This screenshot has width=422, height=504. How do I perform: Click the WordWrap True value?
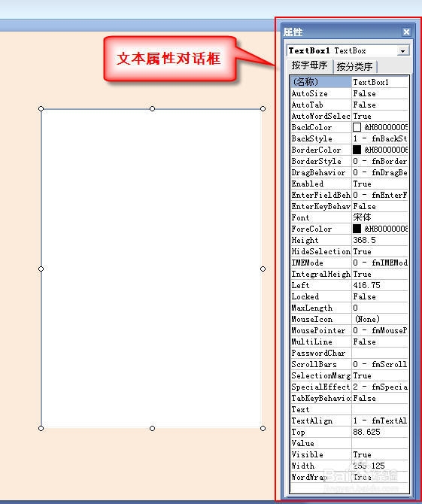[362, 478]
